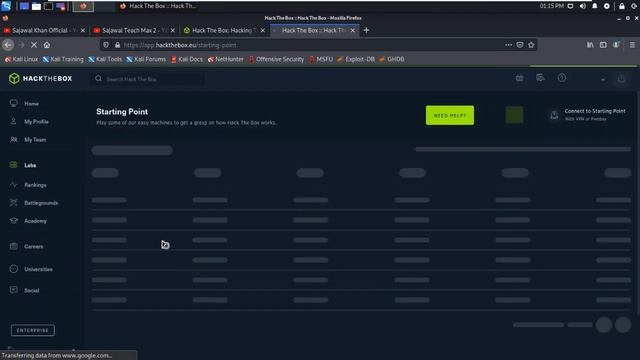Open GHDB bookmark
640x360 pixels.
point(391,59)
